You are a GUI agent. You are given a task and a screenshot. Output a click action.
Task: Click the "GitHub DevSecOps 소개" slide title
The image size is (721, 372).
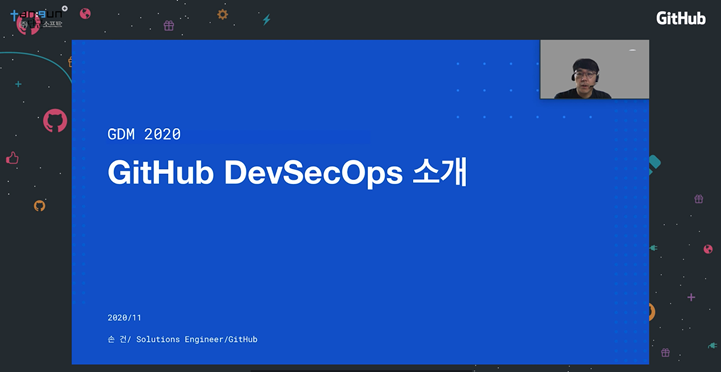287,172
